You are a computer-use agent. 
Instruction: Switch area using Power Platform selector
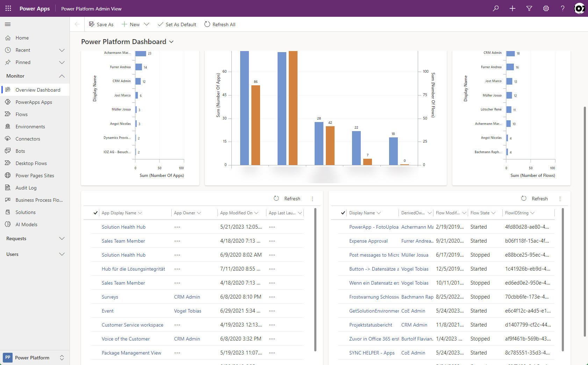coord(35,358)
